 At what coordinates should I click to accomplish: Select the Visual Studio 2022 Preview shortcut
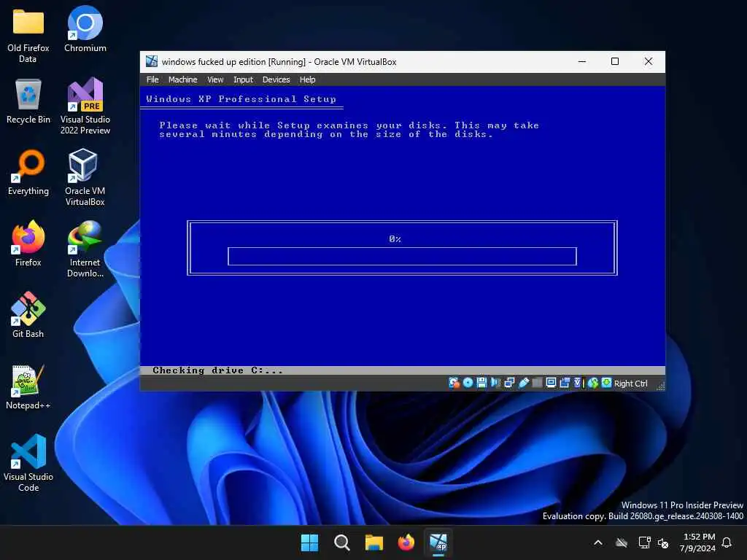85,106
